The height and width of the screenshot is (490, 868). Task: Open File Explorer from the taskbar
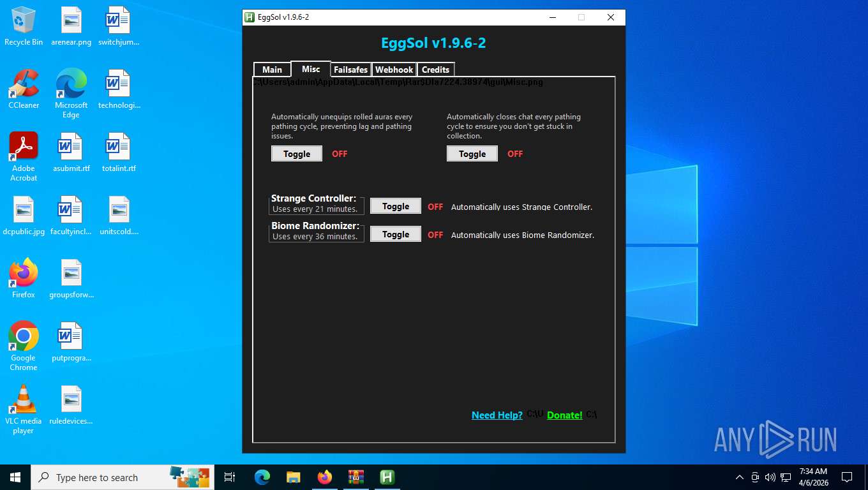point(294,477)
